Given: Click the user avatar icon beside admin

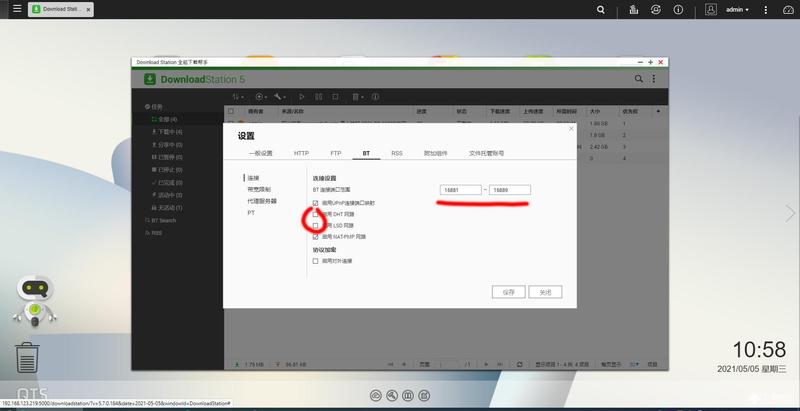Looking at the screenshot, I should click(711, 9).
